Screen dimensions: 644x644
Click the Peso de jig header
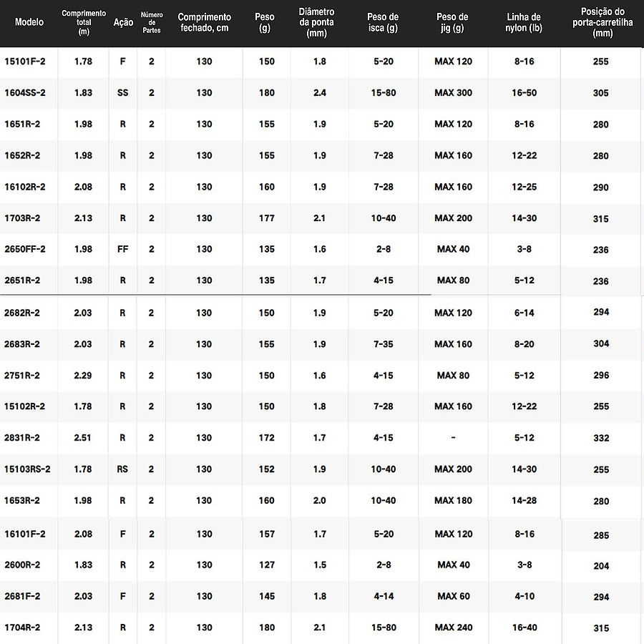(x=452, y=23)
